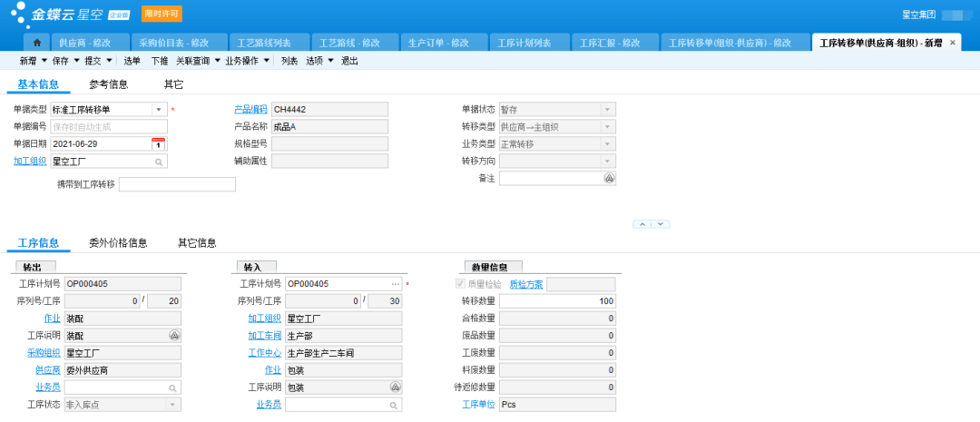This screenshot has height=422, width=980.
Task: Open the 工序状态 dropdown
Action: click(172, 405)
